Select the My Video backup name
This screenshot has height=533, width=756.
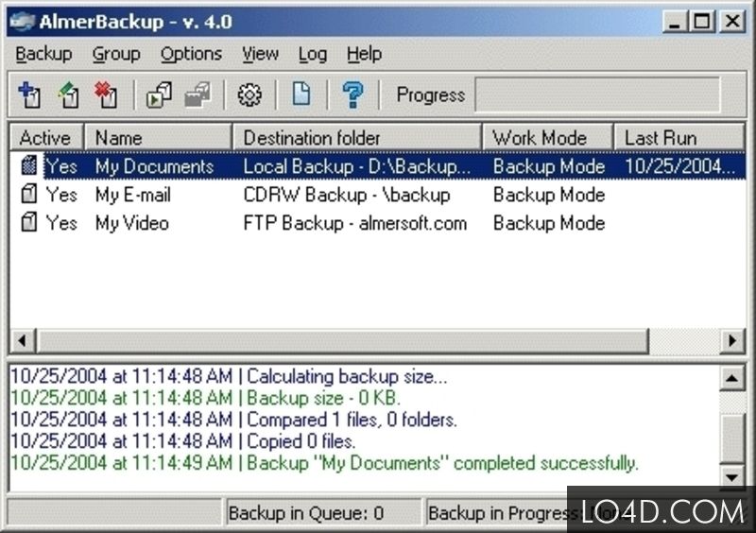(x=131, y=223)
